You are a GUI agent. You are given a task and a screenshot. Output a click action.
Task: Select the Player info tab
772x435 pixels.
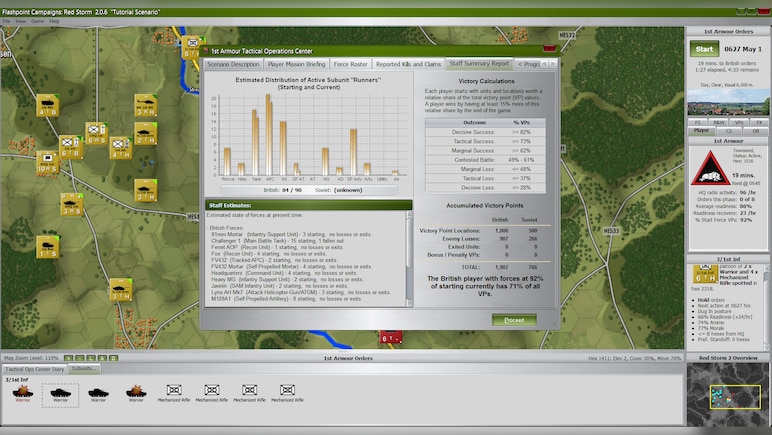click(x=701, y=130)
